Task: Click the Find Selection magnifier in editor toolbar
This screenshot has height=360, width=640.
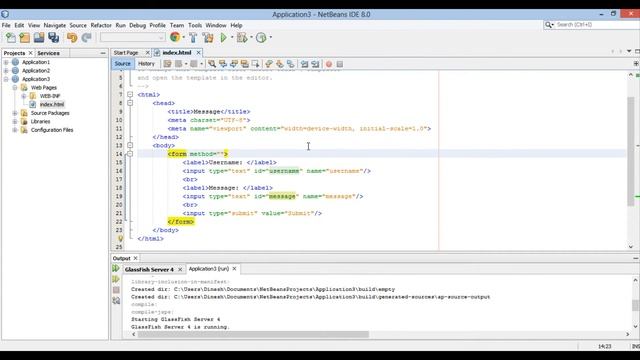Action: tap(212, 64)
